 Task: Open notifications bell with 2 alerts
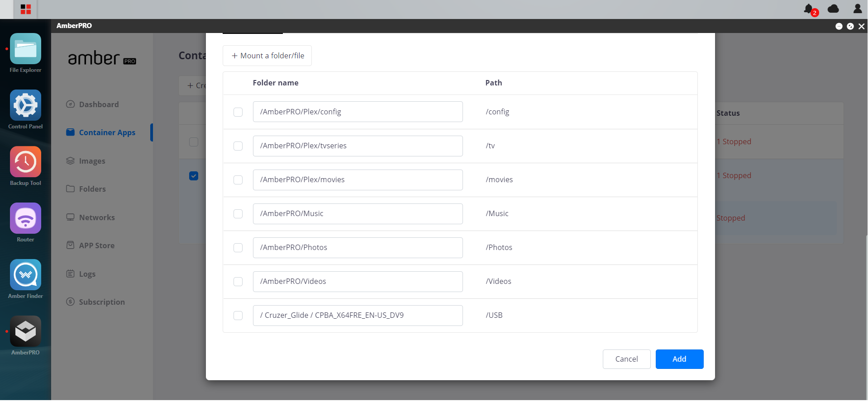click(810, 9)
